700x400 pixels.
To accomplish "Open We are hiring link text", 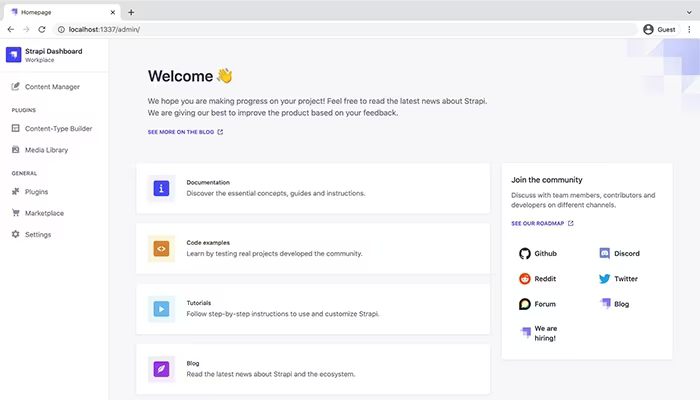I will 546,333.
